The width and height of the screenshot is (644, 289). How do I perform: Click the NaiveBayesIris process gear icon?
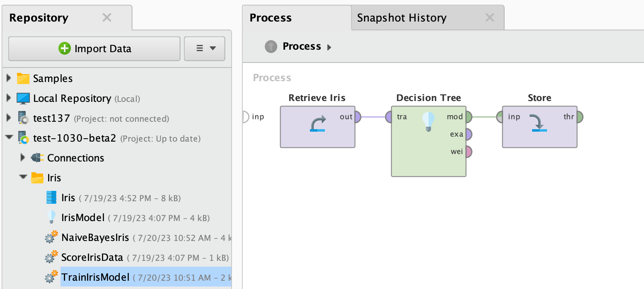(x=51, y=237)
